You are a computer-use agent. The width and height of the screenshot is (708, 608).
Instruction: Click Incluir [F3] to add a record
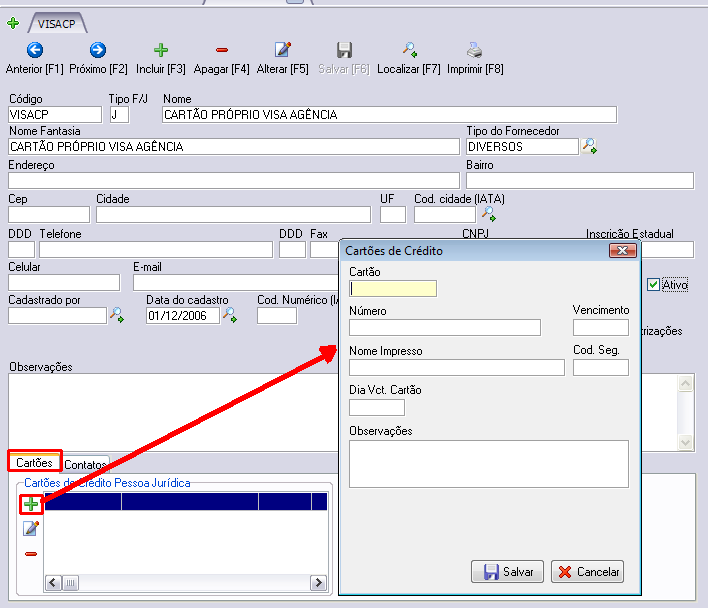click(x=161, y=58)
